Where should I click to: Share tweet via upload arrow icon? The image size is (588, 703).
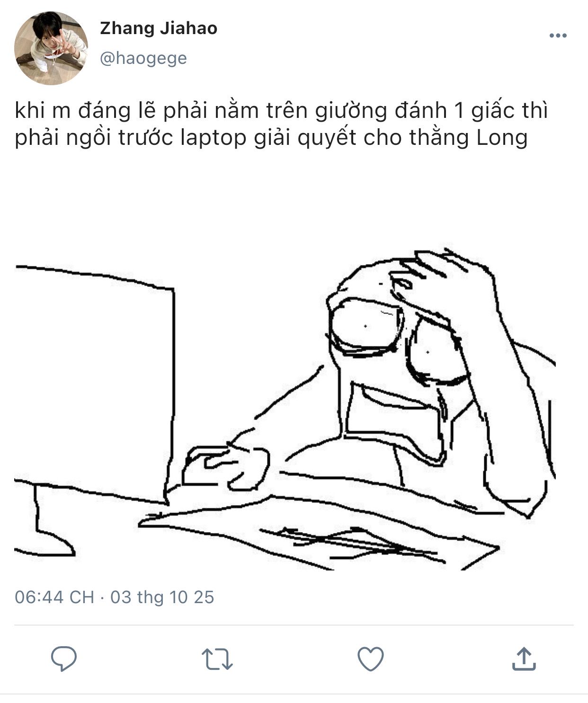point(524,659)
